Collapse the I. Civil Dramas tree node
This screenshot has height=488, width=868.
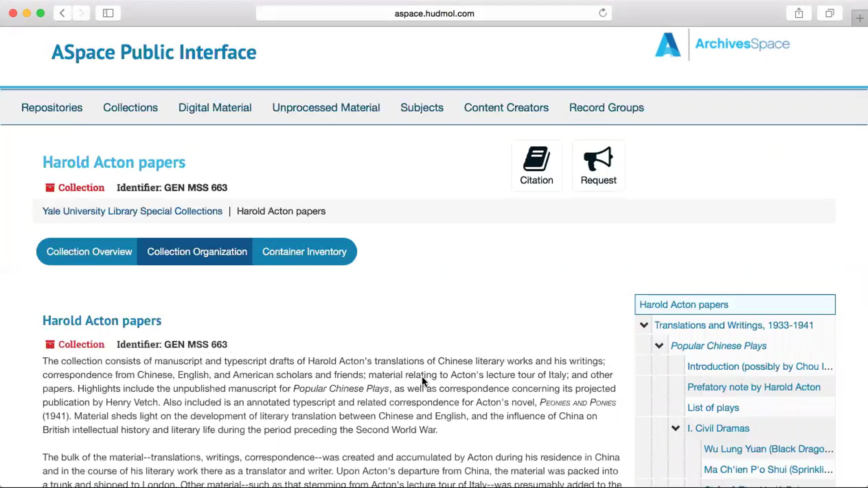[676, 428]
